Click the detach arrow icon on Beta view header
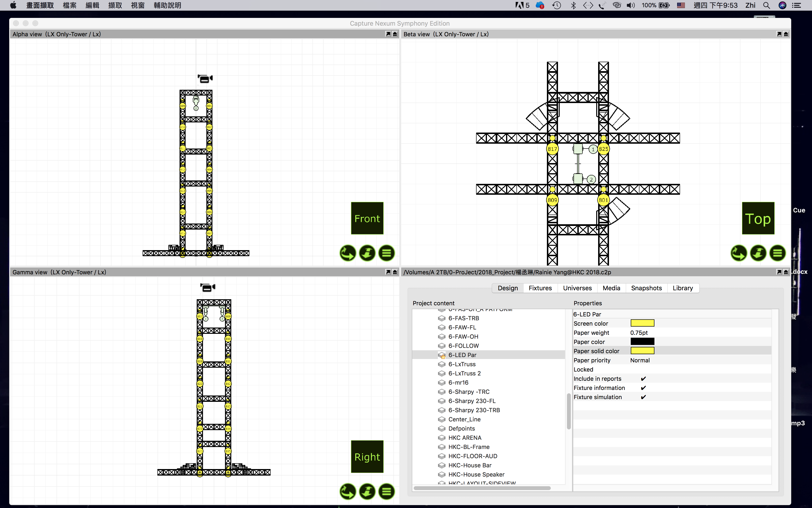The width and height of the screenshot is (812, 508). (779, 34)
